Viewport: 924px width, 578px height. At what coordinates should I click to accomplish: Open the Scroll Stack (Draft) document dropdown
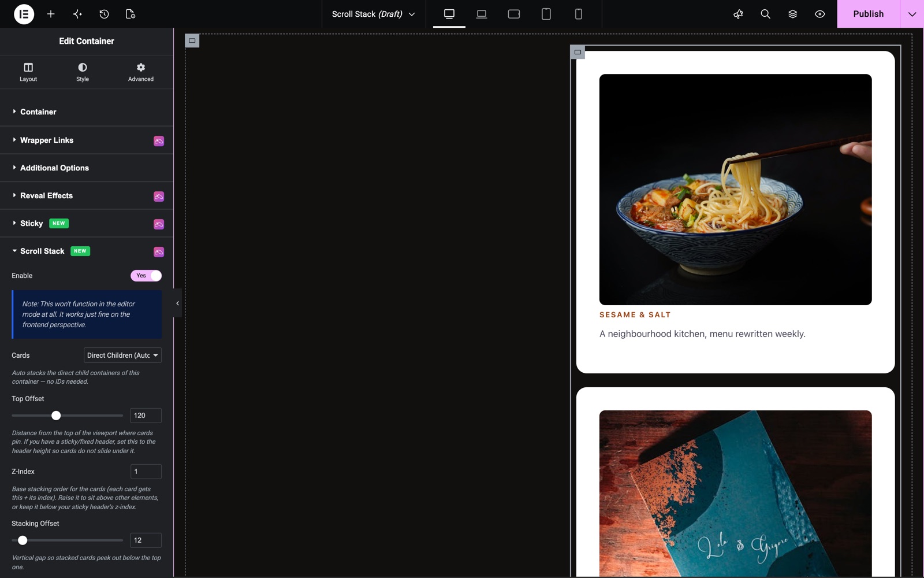[x=373, y=14]
